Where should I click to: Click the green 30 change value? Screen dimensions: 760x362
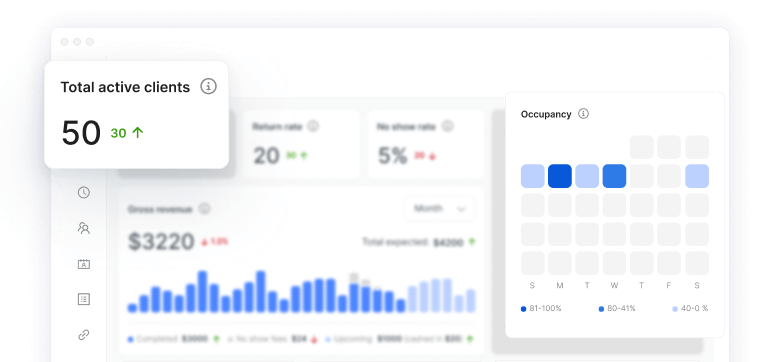[x=118, y=133]
